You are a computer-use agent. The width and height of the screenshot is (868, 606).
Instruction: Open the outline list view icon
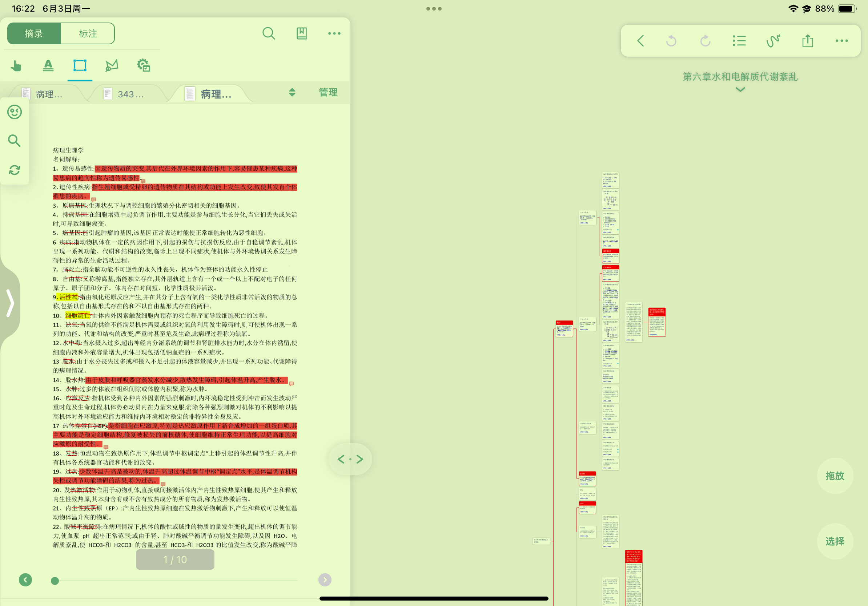pos(739,41)
